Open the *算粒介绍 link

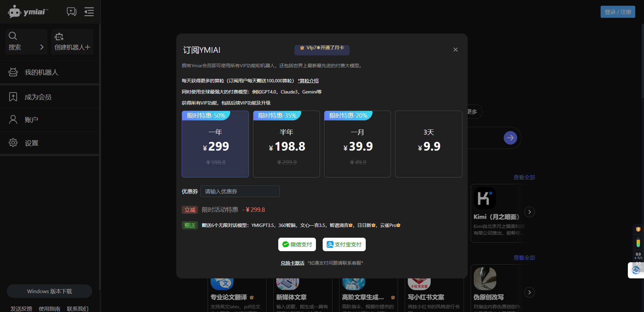[308, 80]
